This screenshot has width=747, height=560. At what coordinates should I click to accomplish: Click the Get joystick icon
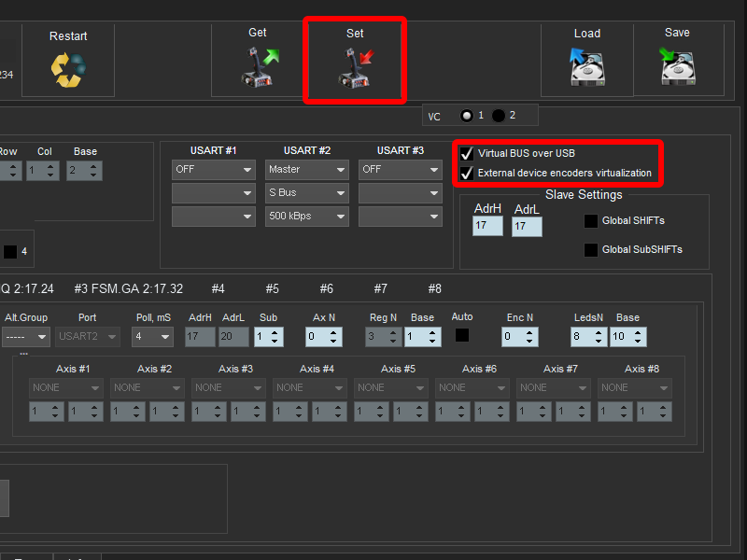[x=258, y=67]
